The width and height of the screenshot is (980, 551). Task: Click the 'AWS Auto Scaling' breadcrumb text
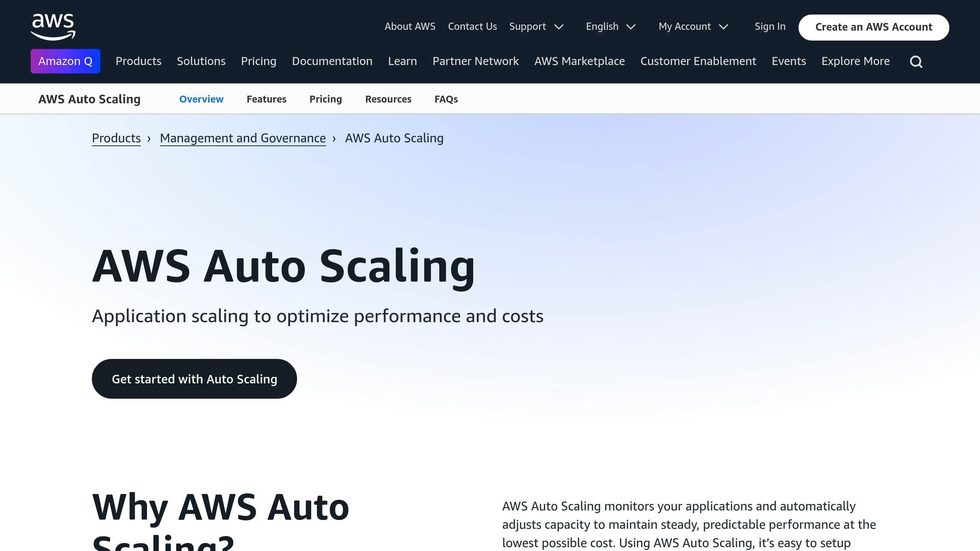(x=394, y=138)
